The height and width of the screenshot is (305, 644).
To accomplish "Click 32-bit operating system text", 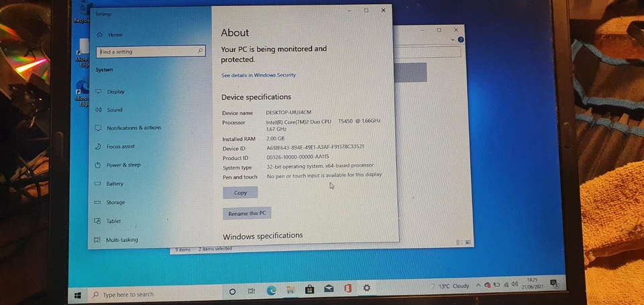I will pyautogui.click(x=321, y=166).
